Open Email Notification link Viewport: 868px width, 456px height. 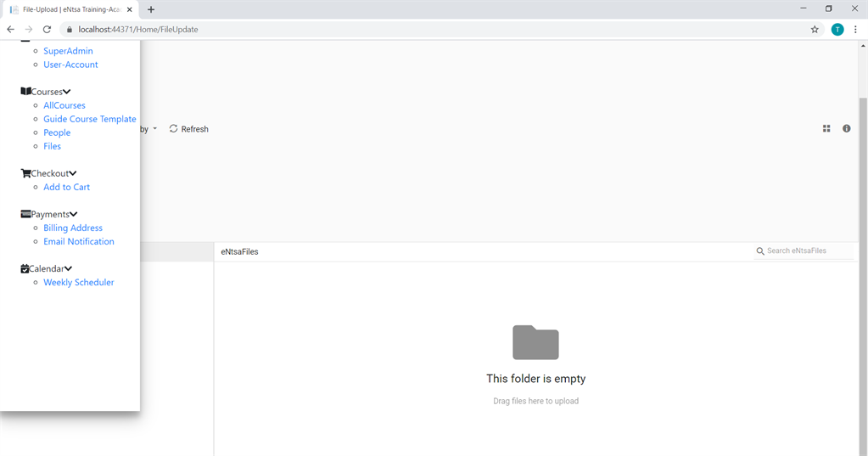coord(79,241)
